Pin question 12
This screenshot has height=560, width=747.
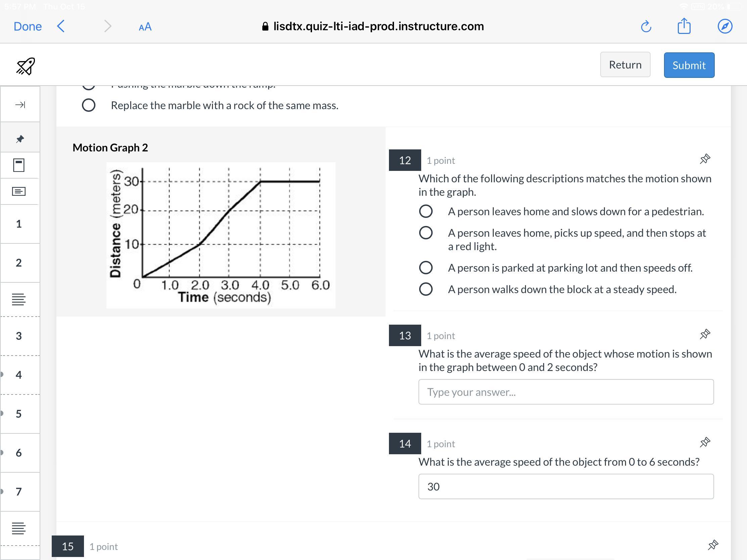click(705, 159)
